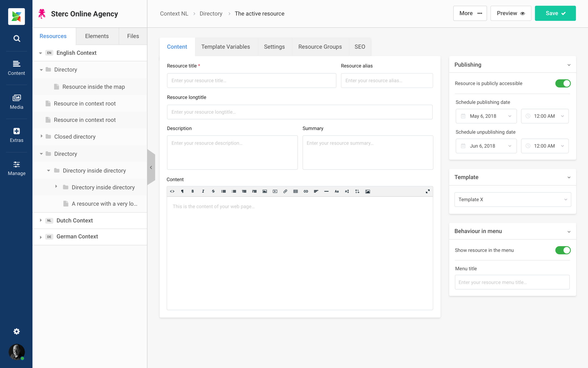Click the Preview button
Screen dimensions: 588x368
510,13
